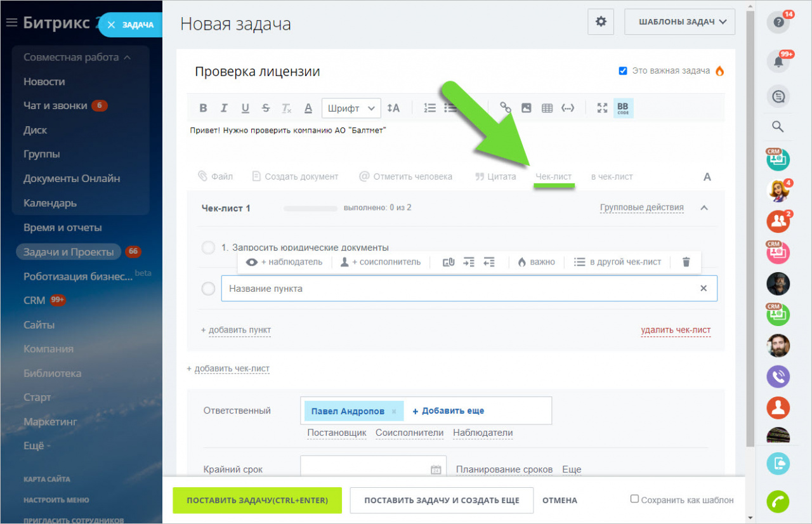
Task: Insert a code block
Action: pyautogui.click(x=568, y=108)
